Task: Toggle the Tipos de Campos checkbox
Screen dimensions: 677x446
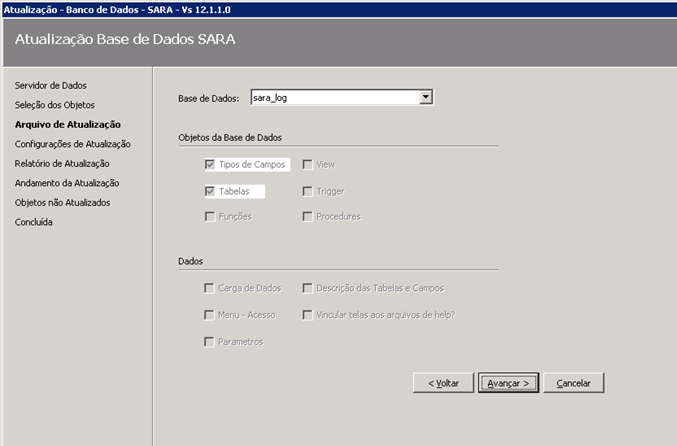Action: pyautogui.click(x=210, y=164)
